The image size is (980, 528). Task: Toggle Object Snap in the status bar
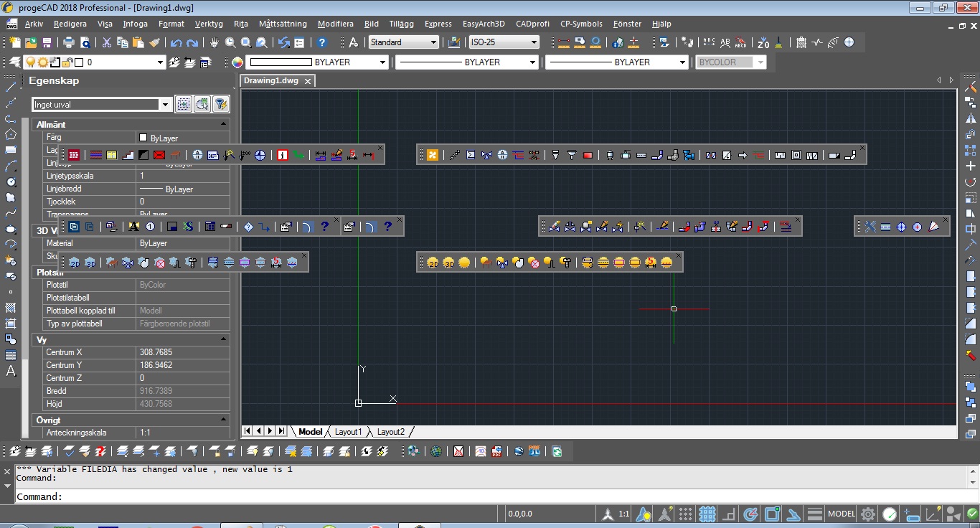[x=773, y=514]
